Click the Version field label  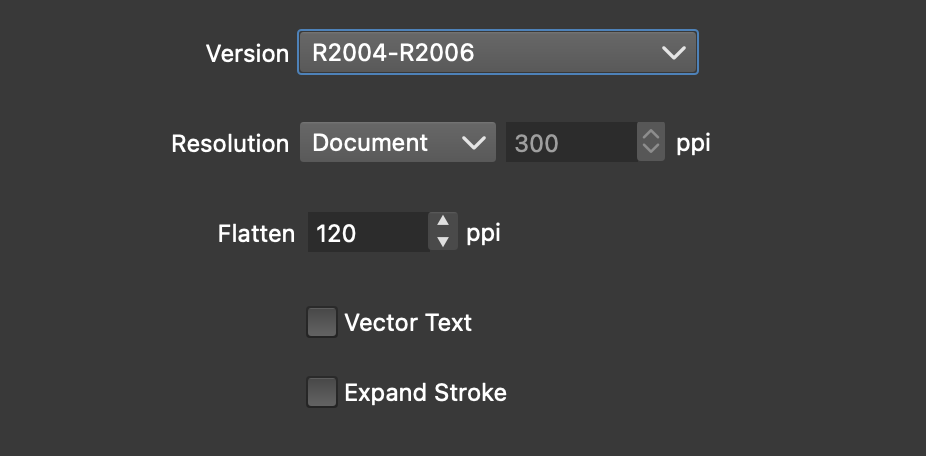coord(247,53)
